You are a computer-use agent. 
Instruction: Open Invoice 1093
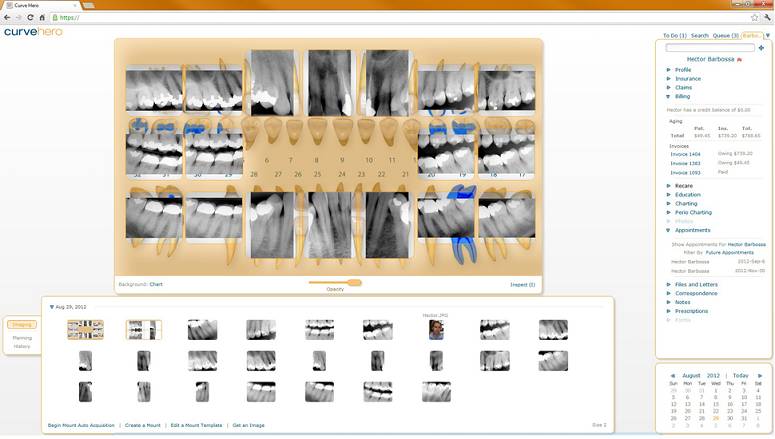point(685,173)
